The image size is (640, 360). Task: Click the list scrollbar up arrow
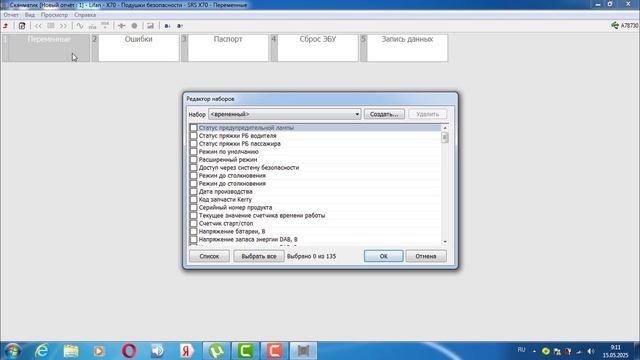[445, 128]
